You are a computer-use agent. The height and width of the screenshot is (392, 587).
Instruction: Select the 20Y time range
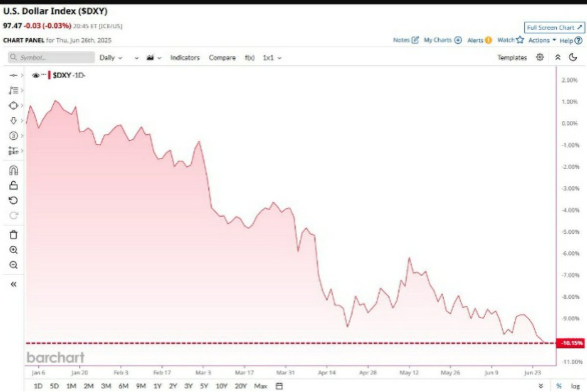(241, 386)
